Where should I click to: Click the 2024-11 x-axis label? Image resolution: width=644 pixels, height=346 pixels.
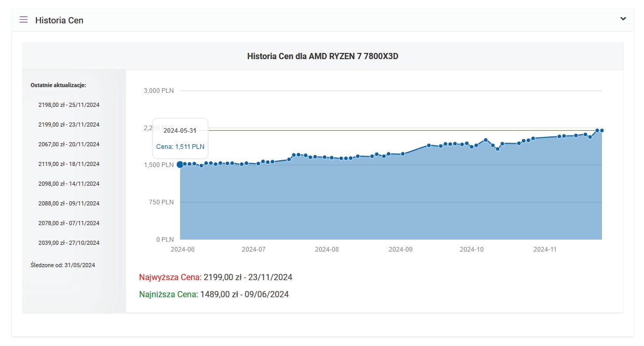pyautogui.click(x=545, y=249)
